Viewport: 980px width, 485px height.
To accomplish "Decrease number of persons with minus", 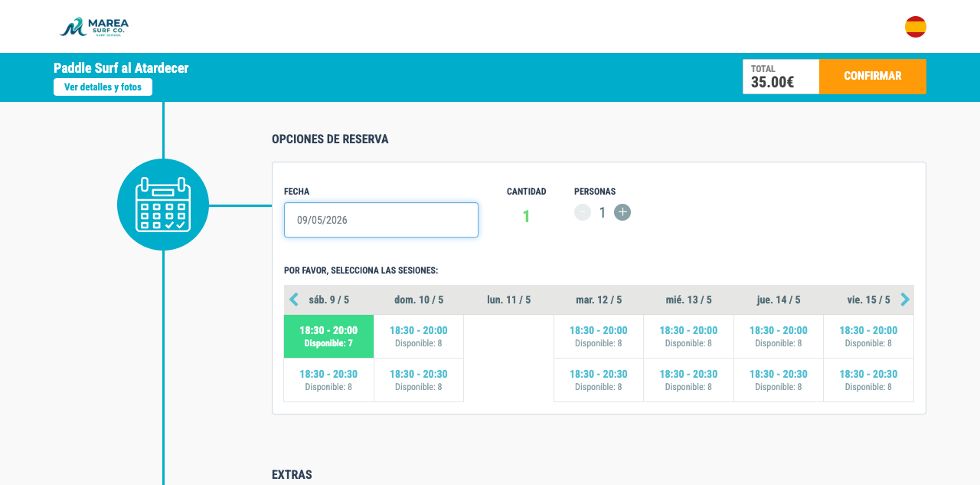I will (x=583, y=212).
